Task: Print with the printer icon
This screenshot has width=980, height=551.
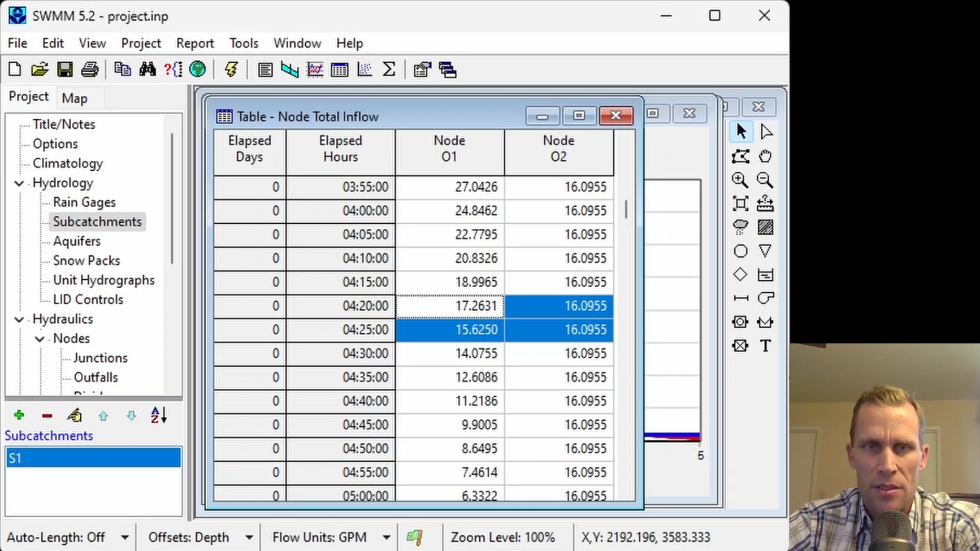Action: coord(89,70)
